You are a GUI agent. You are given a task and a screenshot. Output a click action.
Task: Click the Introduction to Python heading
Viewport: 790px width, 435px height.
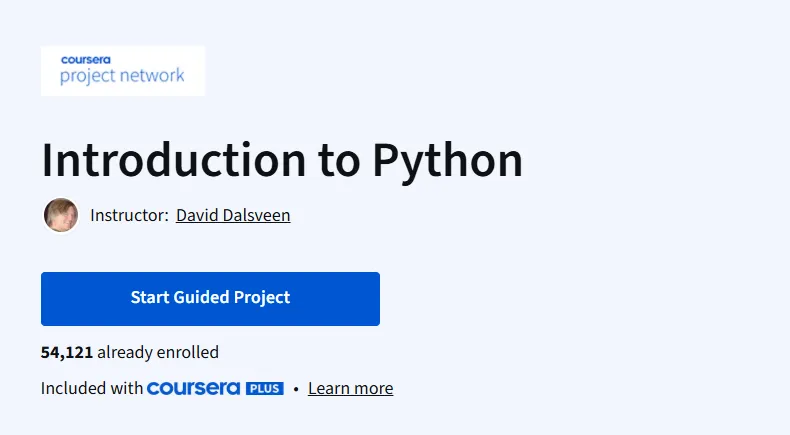click(x=282, y=161)
